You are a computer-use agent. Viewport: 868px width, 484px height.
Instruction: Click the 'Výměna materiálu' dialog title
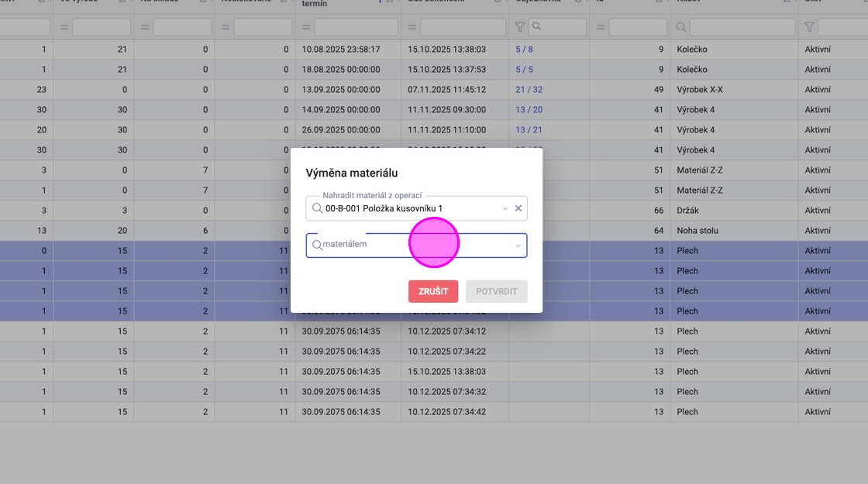coord(352,173)
